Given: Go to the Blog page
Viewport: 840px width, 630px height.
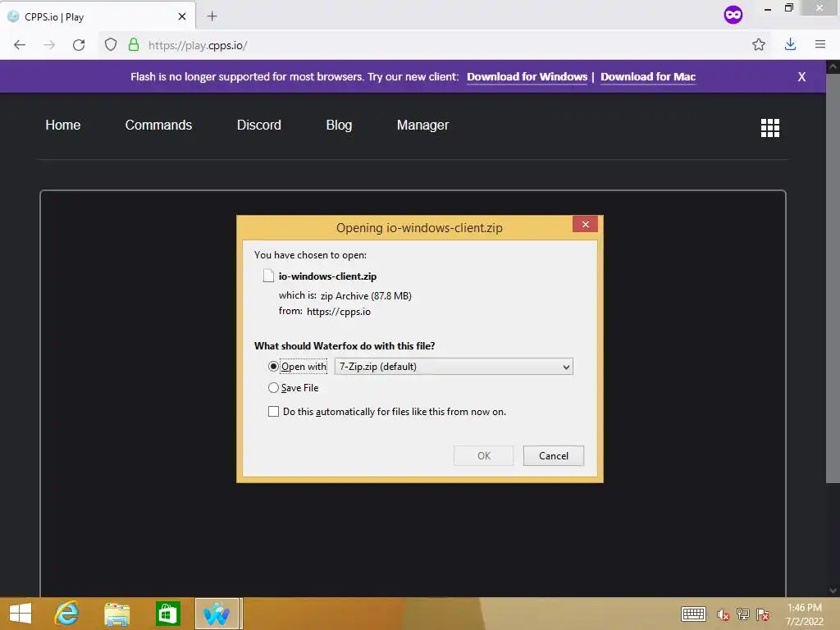Looking at the screenshot, I should [x=339, y=125].
